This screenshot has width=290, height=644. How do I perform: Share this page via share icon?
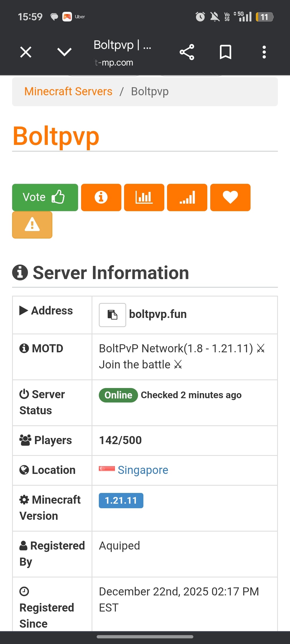point(187,52)
